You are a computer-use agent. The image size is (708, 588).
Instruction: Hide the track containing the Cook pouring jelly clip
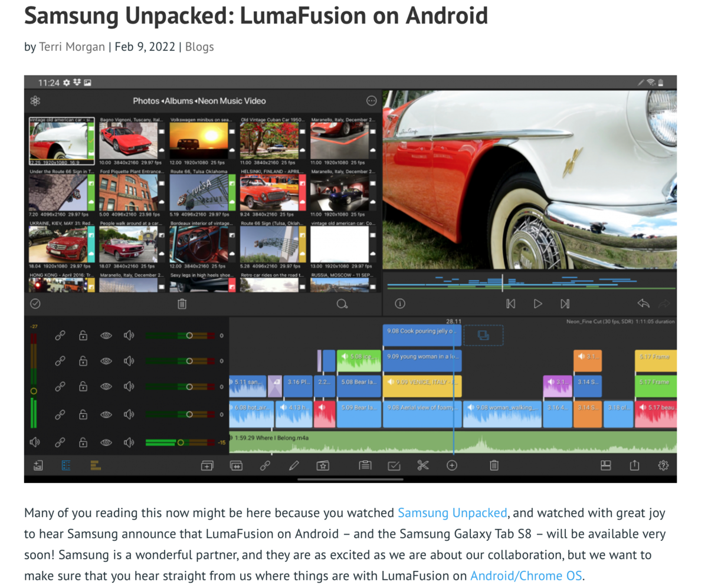[x=106, y=335]
